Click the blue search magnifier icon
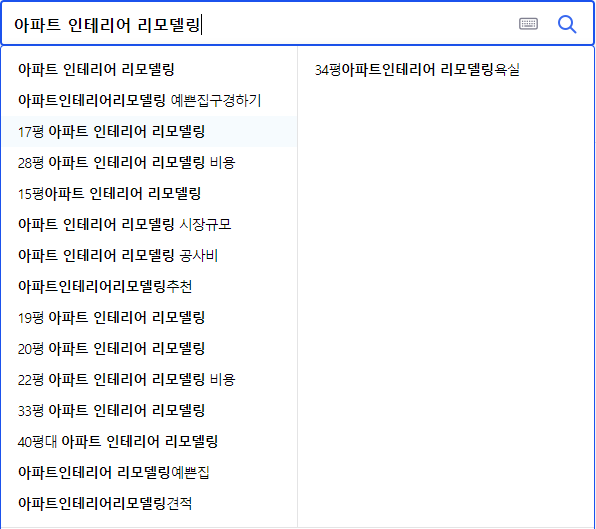The width and height of the screenshot is (596, 529). point(567,24)
